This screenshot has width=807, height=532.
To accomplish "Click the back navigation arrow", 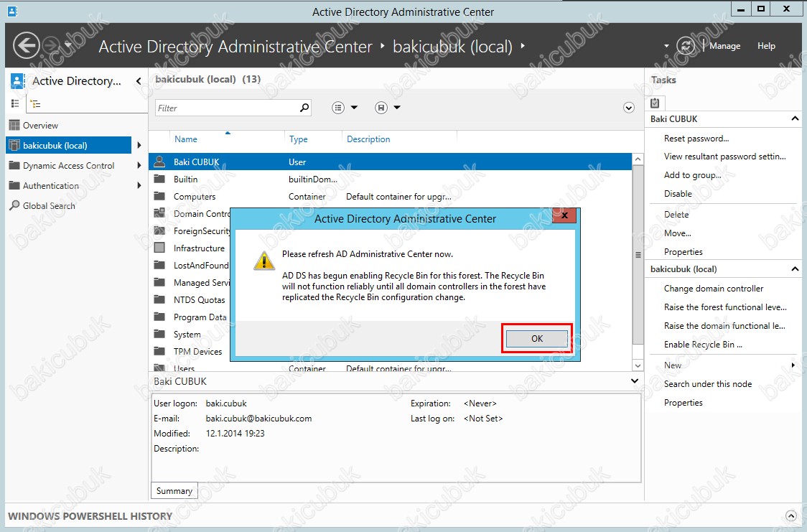I will (27, 45).
